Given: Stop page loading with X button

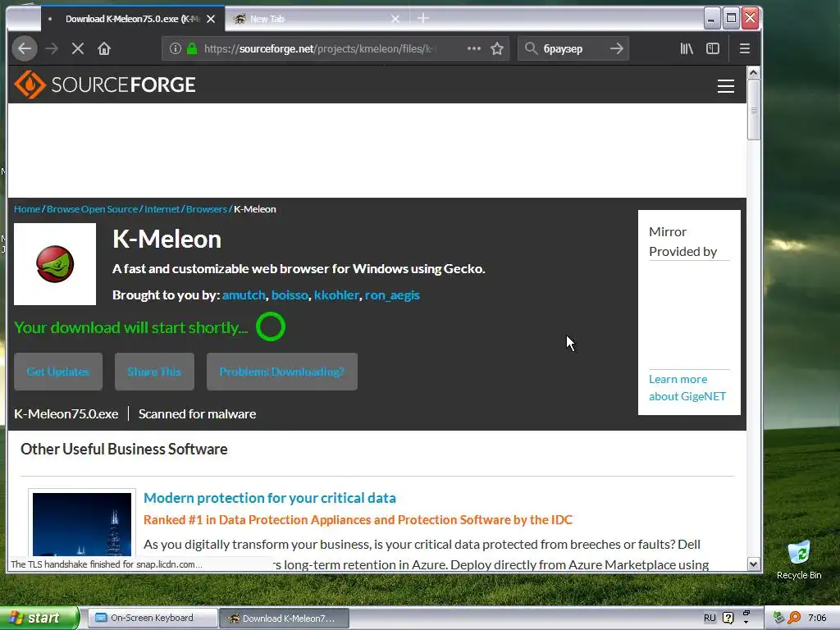Looking at the screenshot, I should 78,48.
